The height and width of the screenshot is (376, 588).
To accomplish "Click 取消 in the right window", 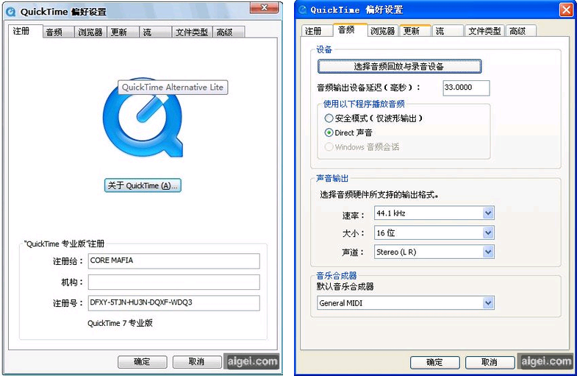I will pyautogui.click(x=490, y=362).
